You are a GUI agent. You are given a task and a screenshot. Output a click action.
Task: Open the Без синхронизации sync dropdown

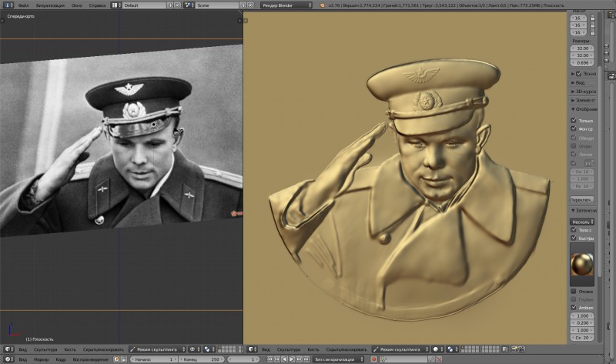point(339,359)
